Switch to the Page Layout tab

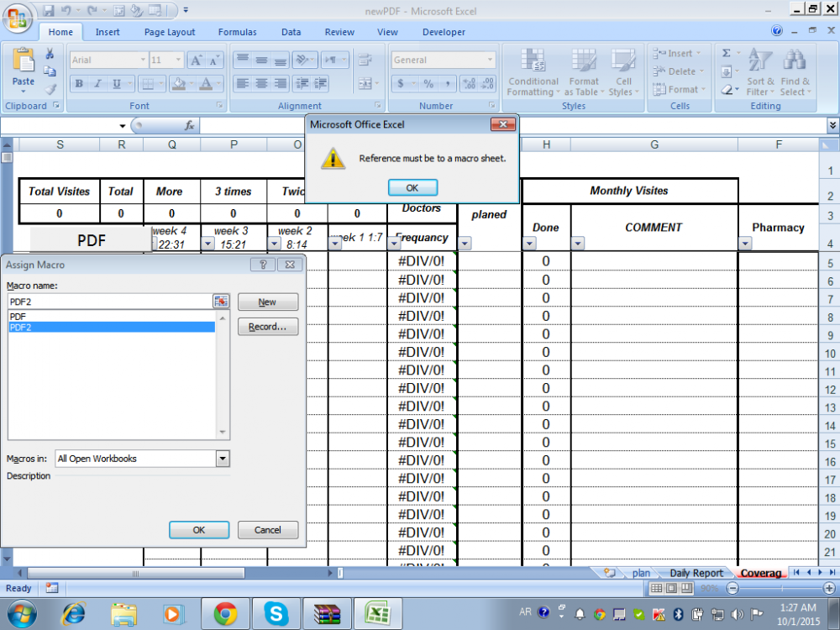click(x=170, y=32)
